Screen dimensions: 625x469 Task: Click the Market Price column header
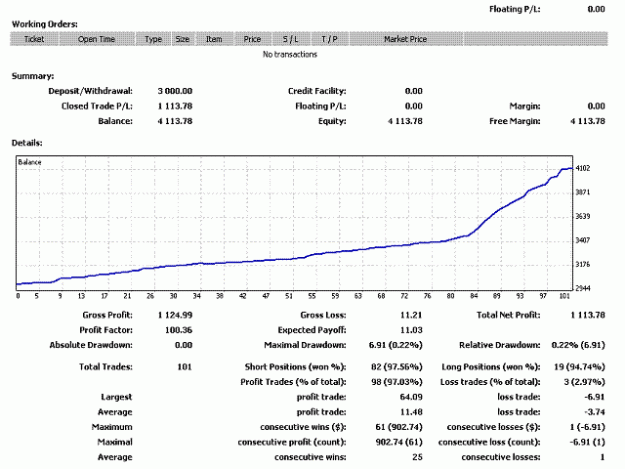tap(405, 39)
